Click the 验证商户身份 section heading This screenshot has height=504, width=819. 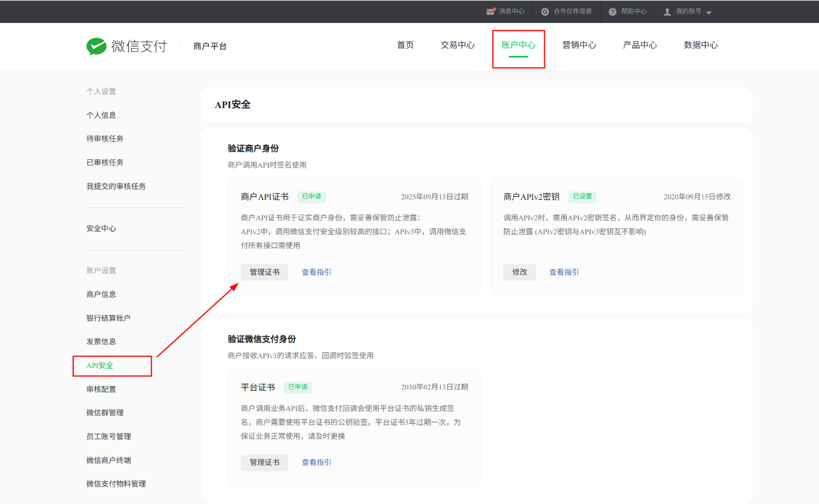pos(253,149)
